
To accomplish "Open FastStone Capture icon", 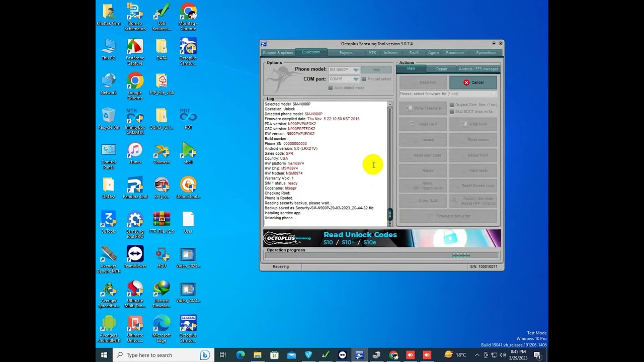I will (135, 52).
